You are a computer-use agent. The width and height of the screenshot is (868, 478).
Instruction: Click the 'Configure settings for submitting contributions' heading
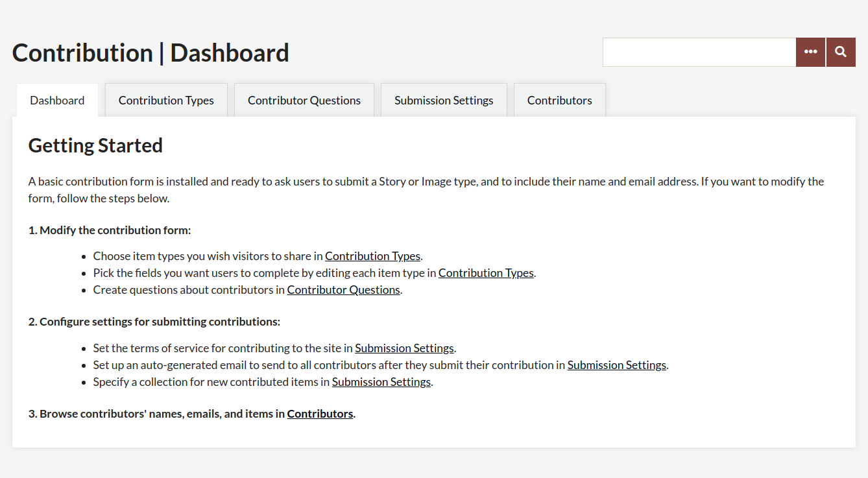point(154,322)
